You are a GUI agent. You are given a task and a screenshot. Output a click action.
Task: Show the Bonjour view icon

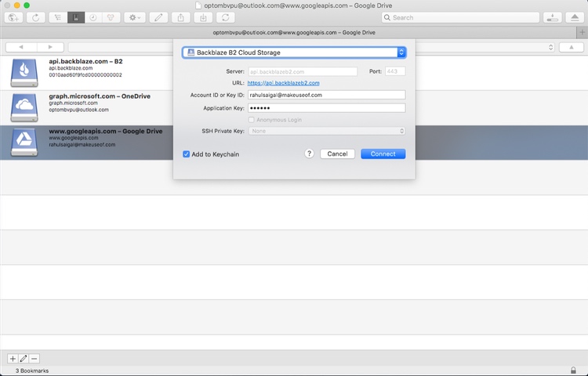pos(110,17)
